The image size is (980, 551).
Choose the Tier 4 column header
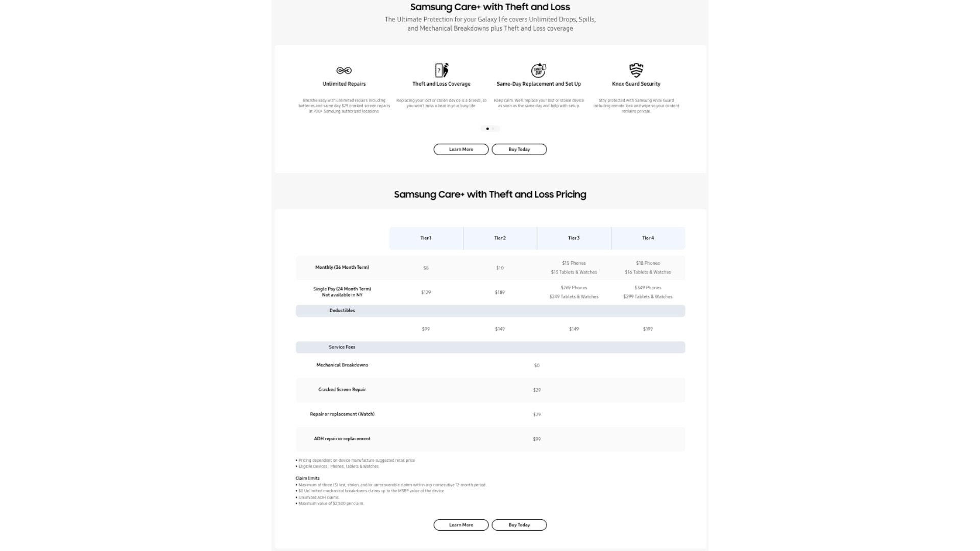pos(648,238)
